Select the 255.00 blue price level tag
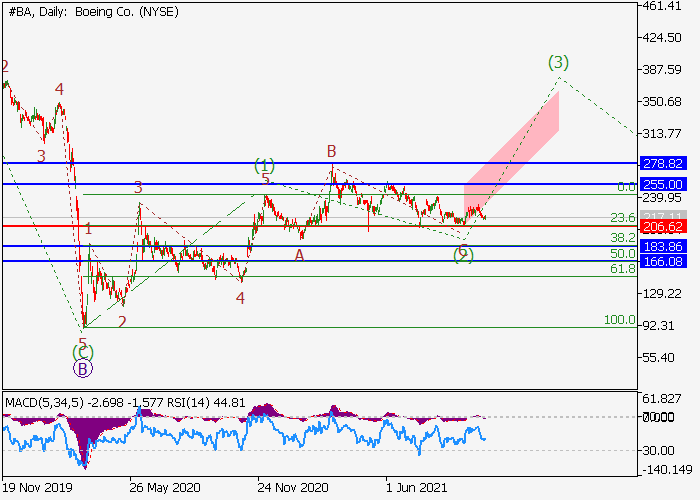700x500 pixels. point(663,184)
